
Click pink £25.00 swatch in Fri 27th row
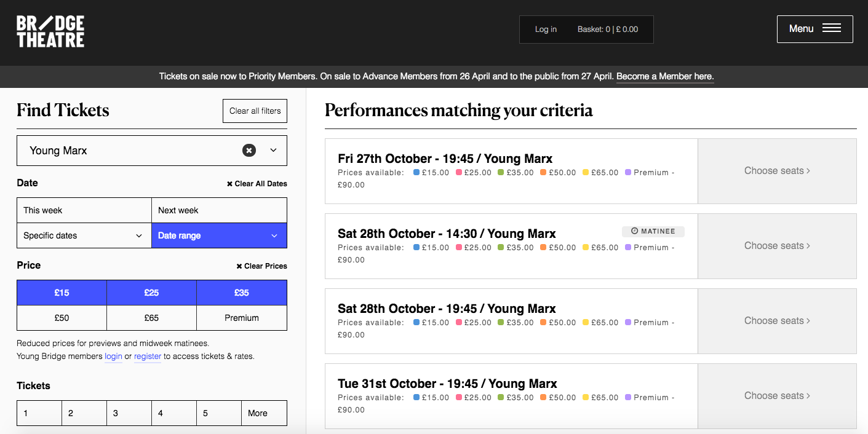click(x=459, y=173)
